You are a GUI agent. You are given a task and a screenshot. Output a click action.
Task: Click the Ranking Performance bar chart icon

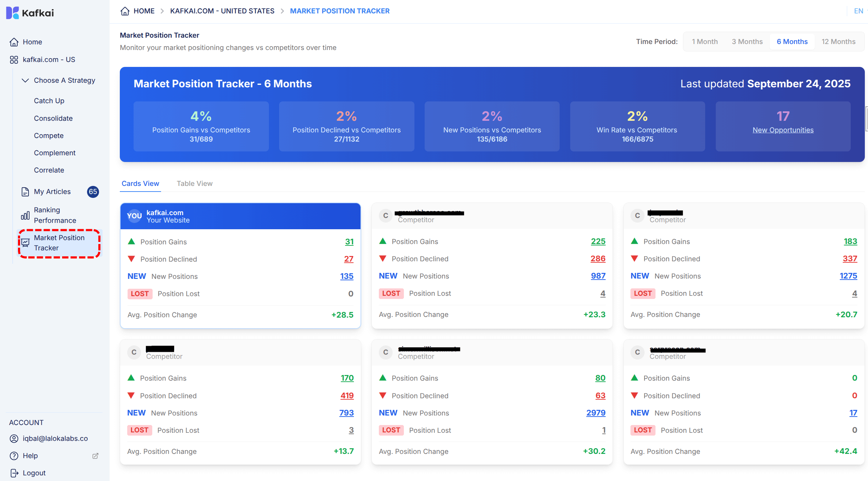pyautogui.click(x=25, y=215)
